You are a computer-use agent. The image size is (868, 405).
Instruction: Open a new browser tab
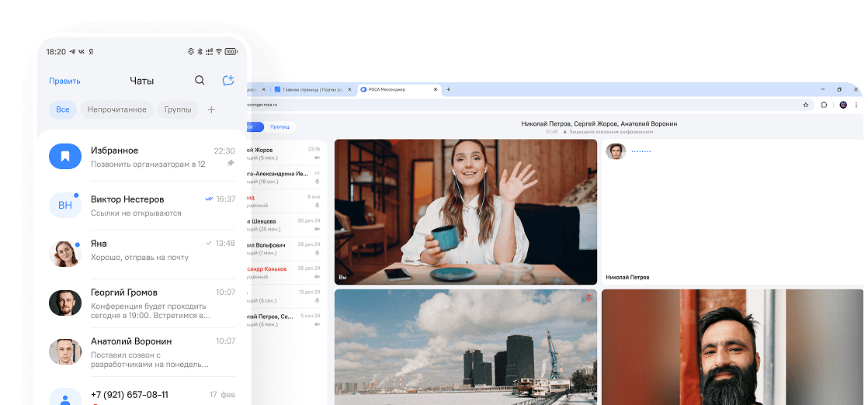pos(447,89)
